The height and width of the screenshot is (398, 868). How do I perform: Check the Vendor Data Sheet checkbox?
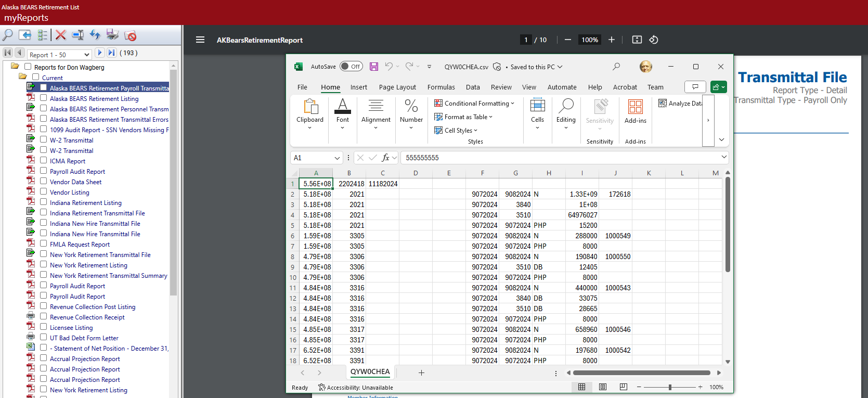click(x=44, y=181)
